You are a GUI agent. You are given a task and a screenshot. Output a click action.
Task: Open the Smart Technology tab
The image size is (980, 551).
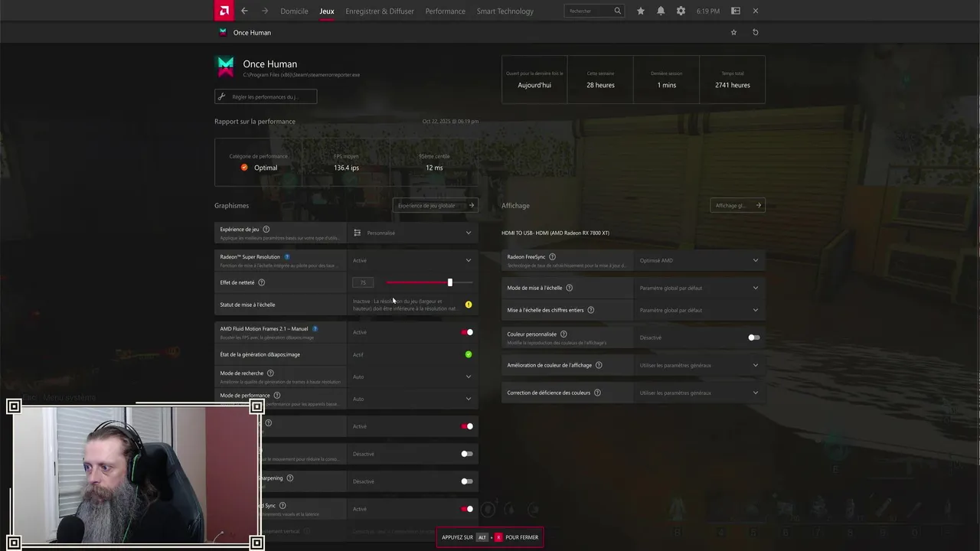(505, 11)
